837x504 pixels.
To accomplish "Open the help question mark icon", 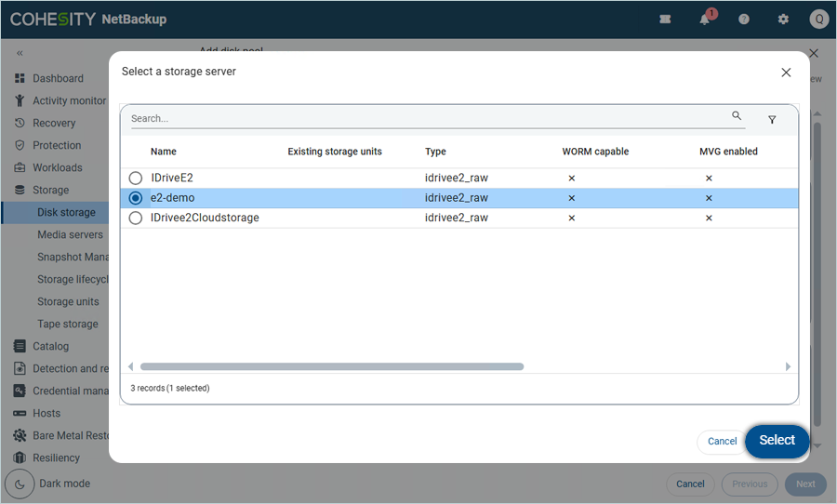I will point(744,20).
